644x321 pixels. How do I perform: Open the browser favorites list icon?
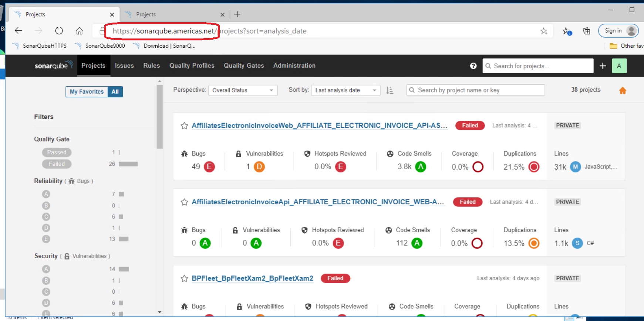[x=567, y=31]
